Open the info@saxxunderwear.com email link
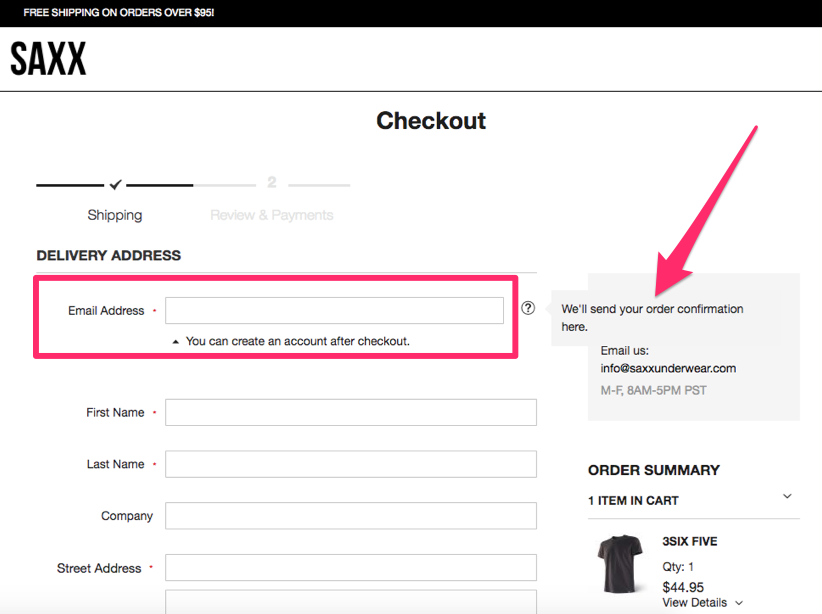822x614 pixels. 668,368
